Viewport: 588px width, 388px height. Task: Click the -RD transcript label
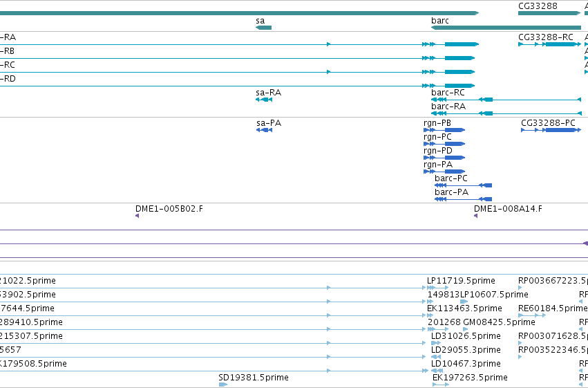click(8, 79)
